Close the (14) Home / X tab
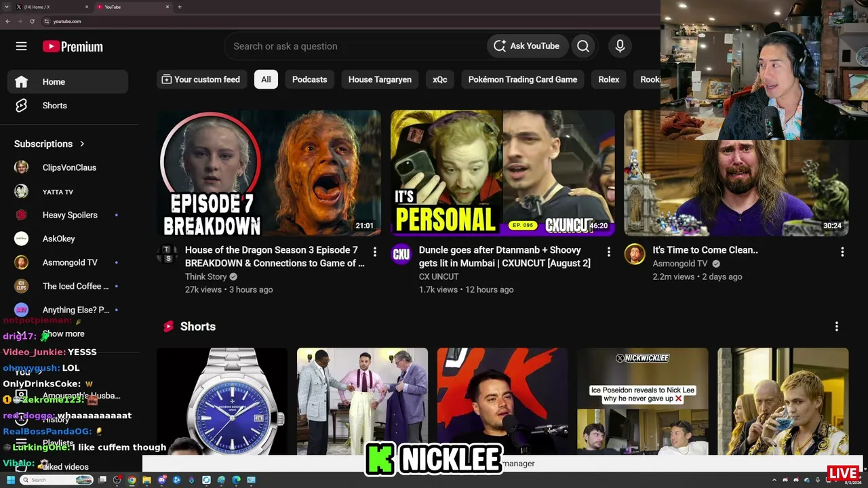This screenshot has width=868, height=488. (x=87, y=7)
